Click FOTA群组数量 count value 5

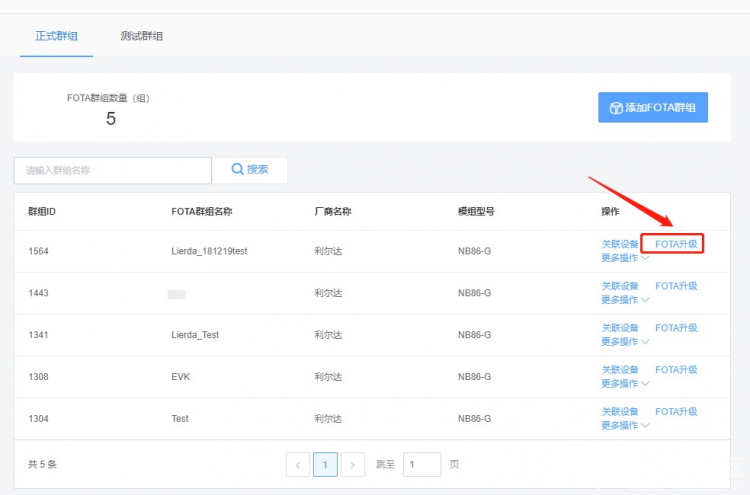click(110, 119)
